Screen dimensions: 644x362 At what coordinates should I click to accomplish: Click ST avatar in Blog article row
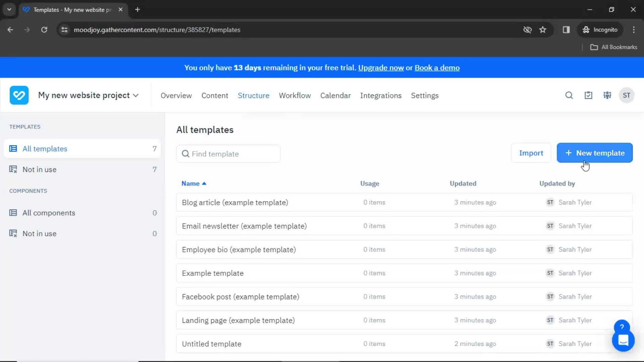[550, 202]
